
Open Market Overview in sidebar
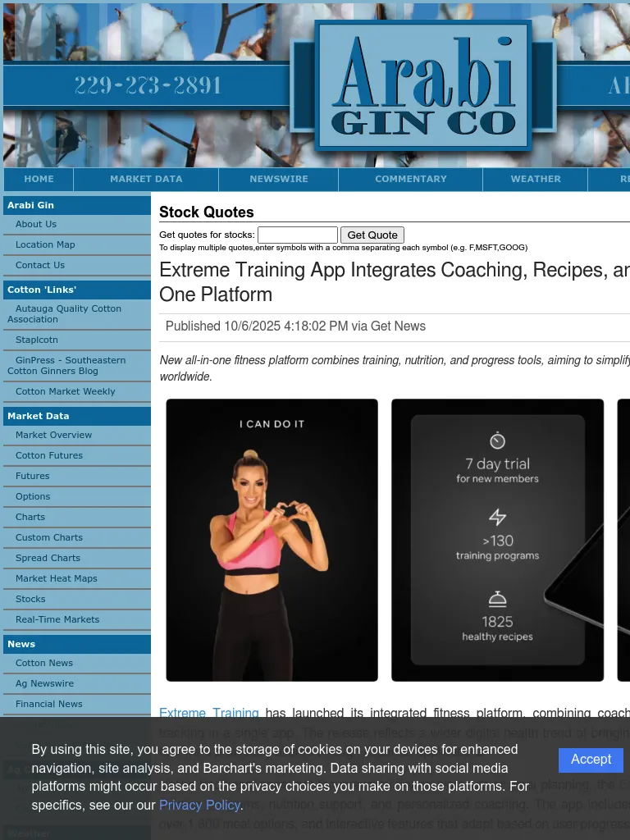click(53, 435)
